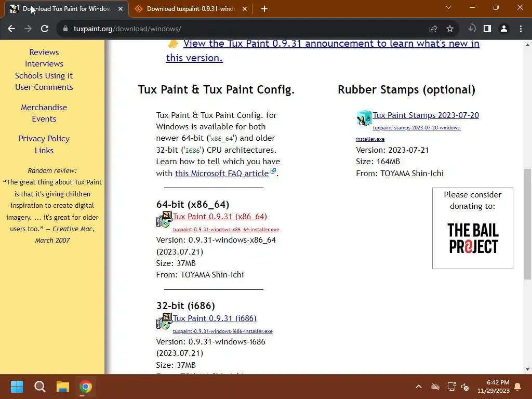This screenshot has height=399, width=532.
Task: Open a new tab with the plus button
Action: pos(264,9)
